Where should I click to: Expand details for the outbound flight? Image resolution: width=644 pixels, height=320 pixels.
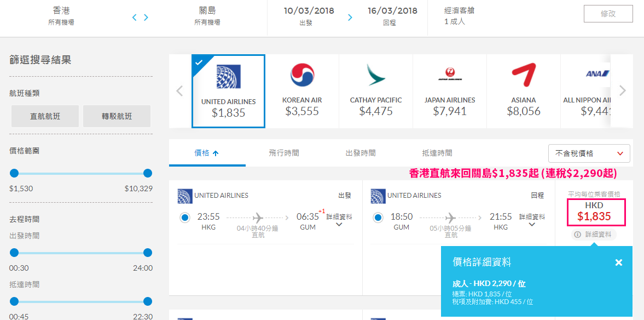(339, 220)
